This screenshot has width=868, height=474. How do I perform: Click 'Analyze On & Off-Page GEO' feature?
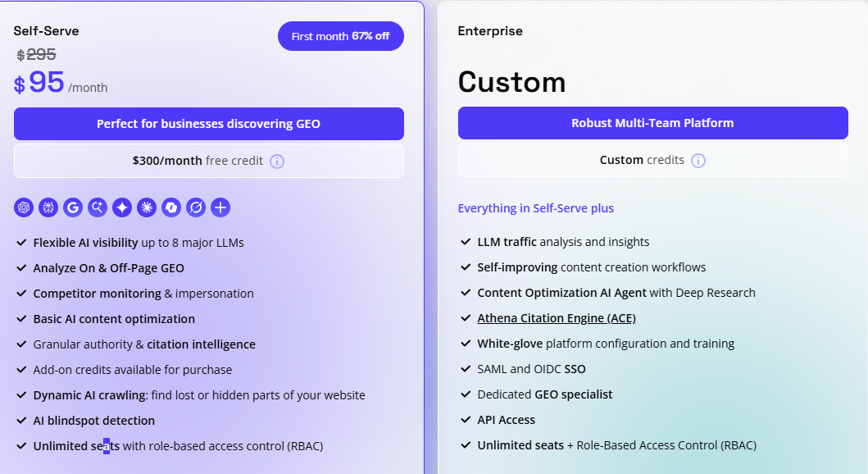(x=108, y=268)
